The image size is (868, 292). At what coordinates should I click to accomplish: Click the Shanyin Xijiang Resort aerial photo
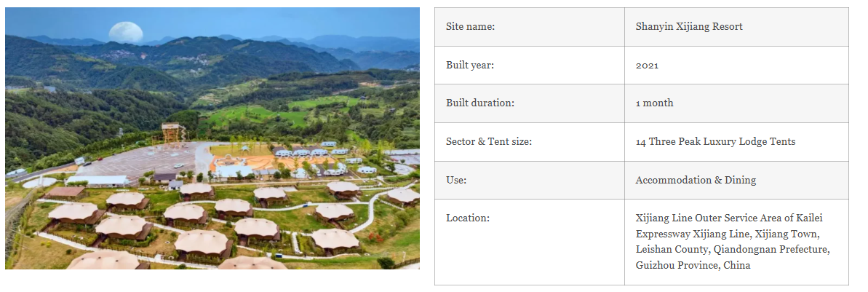(212, 138)
